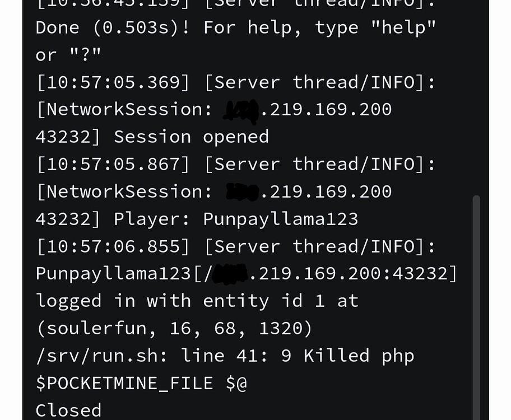Click the "(soulerfun, 16, 68, 1320)" coordinates
The width and height of the screenshot is (511, 420).
point(174,328)
